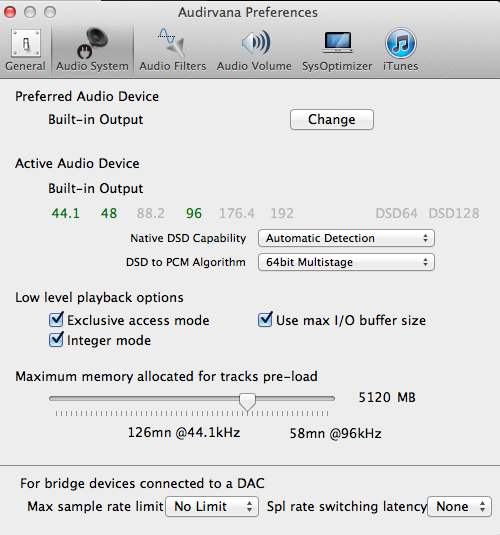
Task: Open the General preferences pane
Action: point(26,50)
